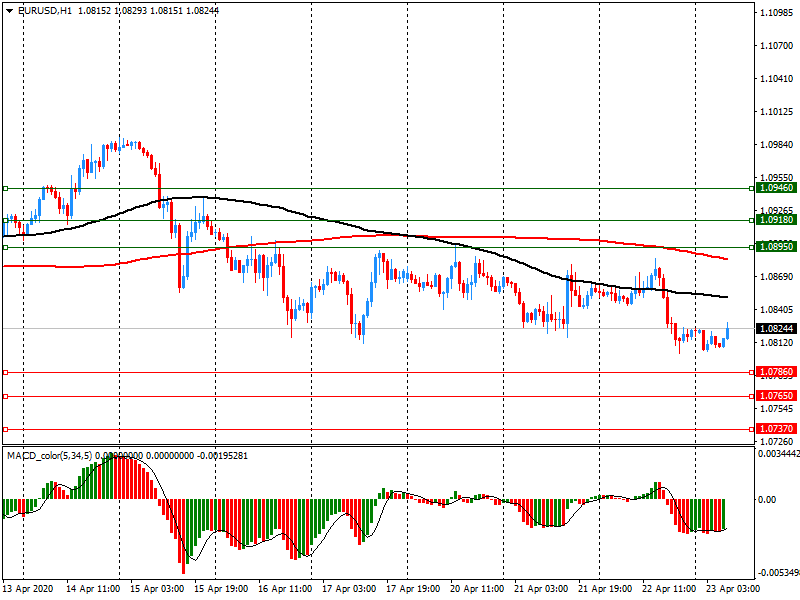The width and height of the screenshot is (800, 600).
Task: Click left end handle of the 1.07650 line
Action: [6, 396]
